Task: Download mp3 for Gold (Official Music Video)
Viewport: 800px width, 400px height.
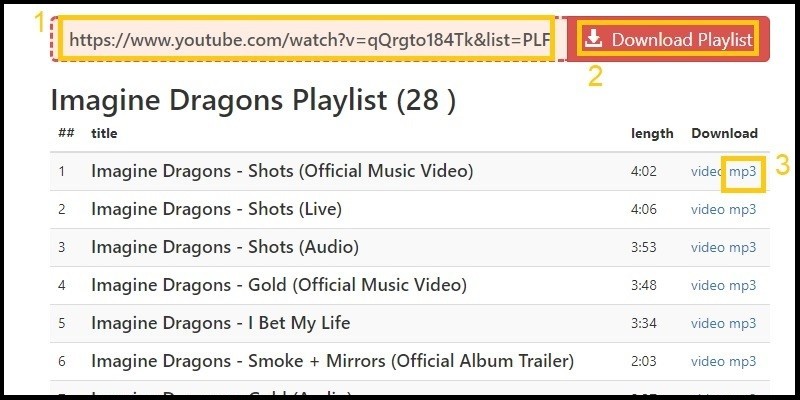Action: [743, 285]
